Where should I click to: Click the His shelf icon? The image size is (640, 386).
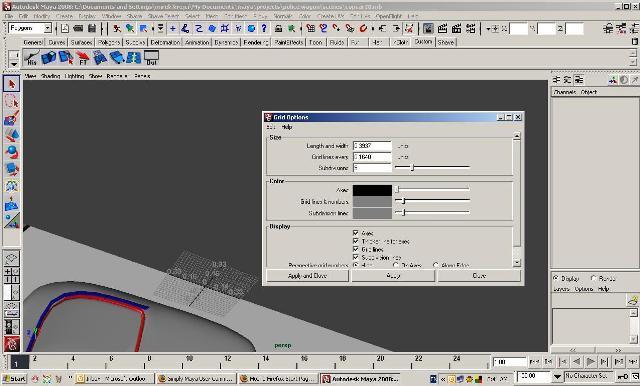pyautogui.click(x=31, y=58)
